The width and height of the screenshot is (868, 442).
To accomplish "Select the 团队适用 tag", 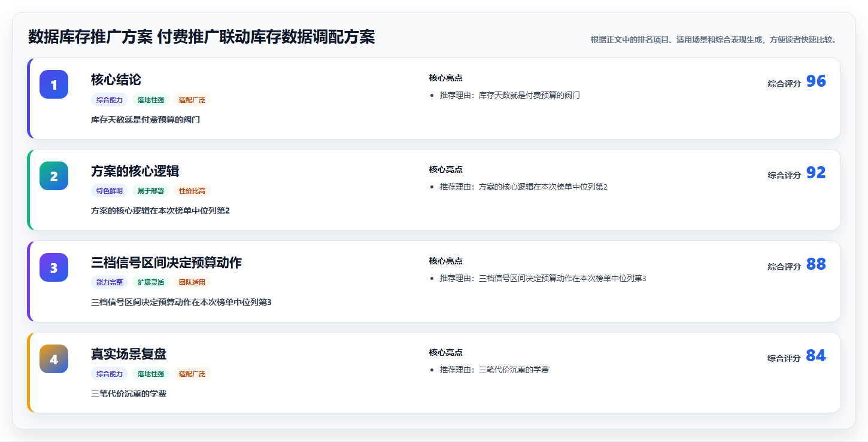I will [192, 282].
